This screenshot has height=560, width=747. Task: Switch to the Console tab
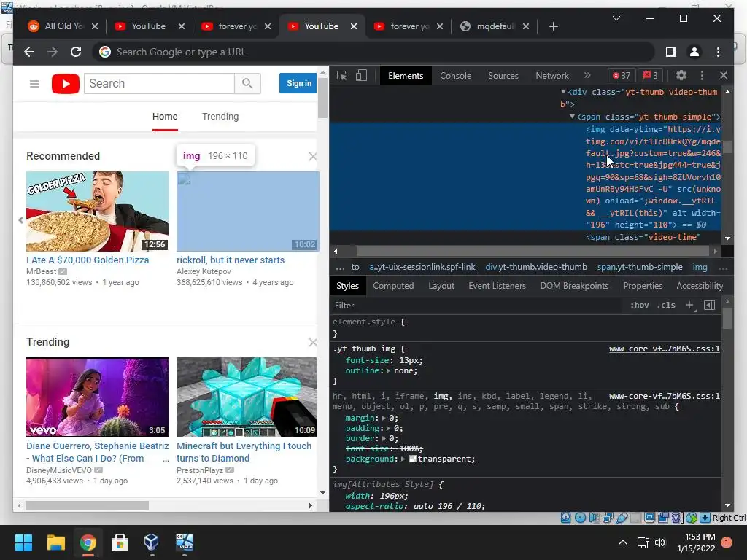tap(455, 76)
